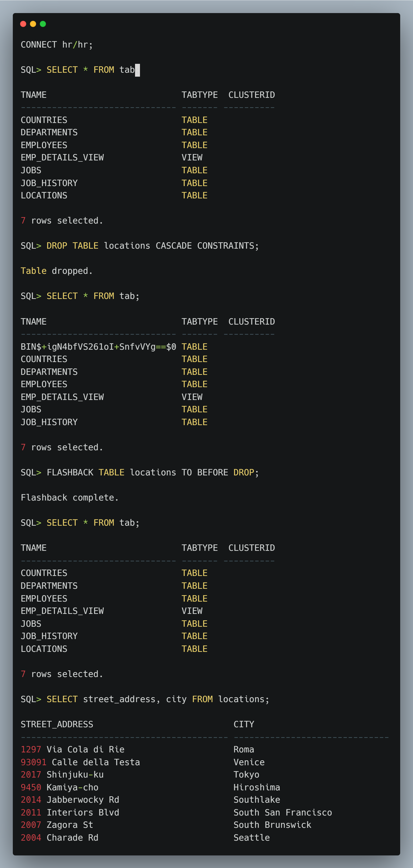
Task: Click the city 'South San Francisco'
Action: point(283,813)
